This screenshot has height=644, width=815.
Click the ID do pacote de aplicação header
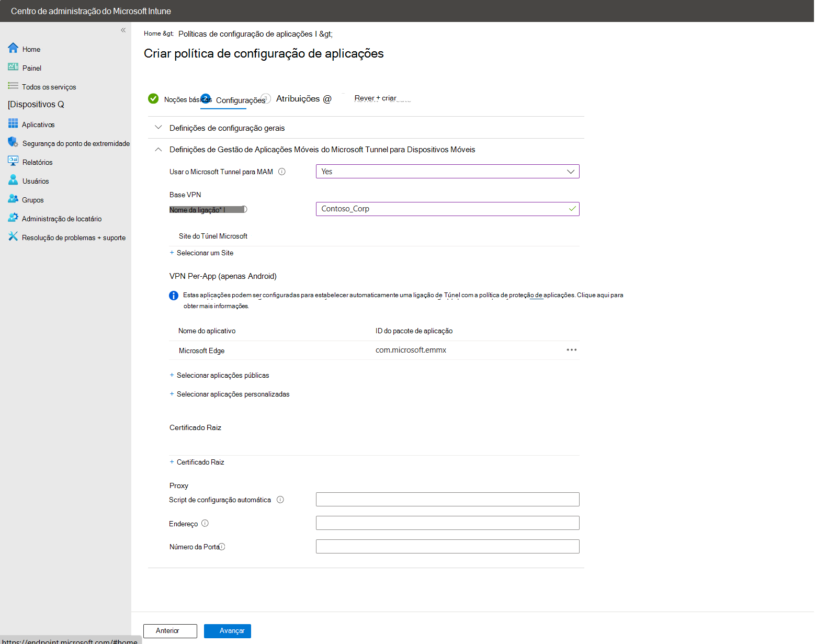(414, 331)
